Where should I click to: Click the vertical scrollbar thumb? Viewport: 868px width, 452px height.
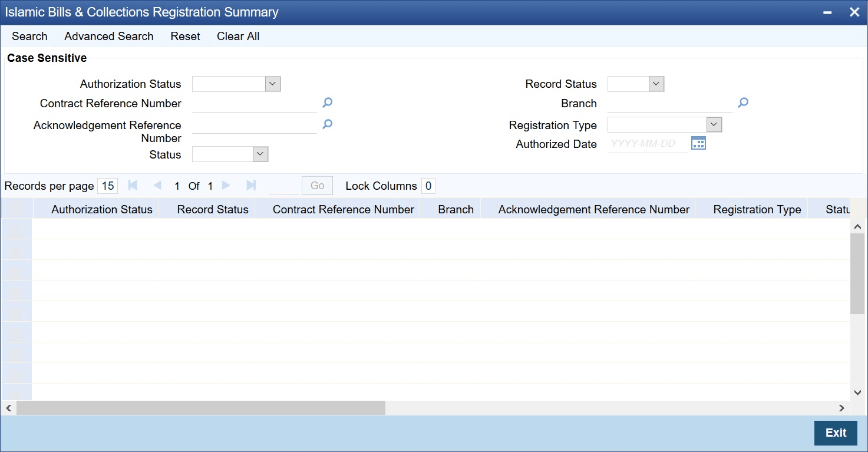point(857,274)
